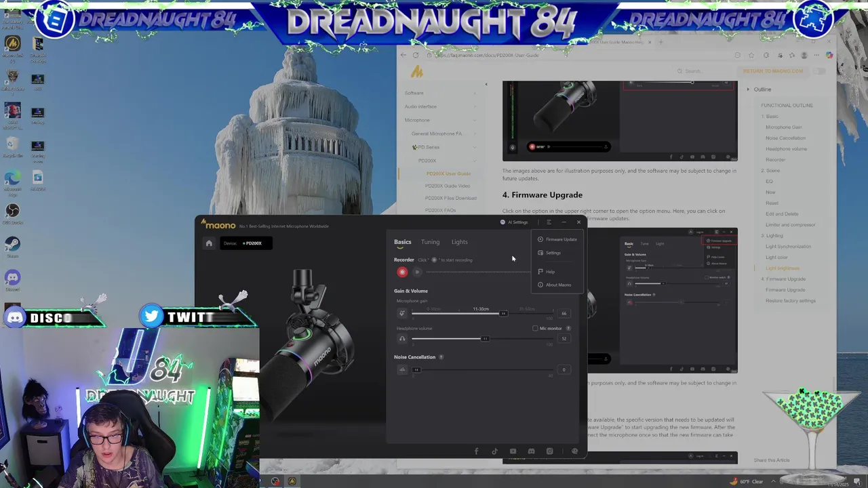Click the headphone volume value box 52
868x488 pixels.
coord(564,339)
